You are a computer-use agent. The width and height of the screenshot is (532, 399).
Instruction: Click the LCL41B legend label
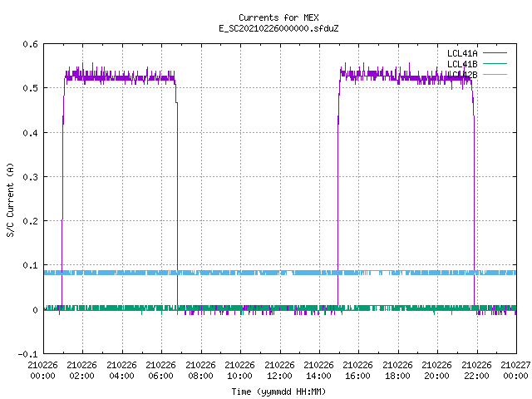pos(462,64)
